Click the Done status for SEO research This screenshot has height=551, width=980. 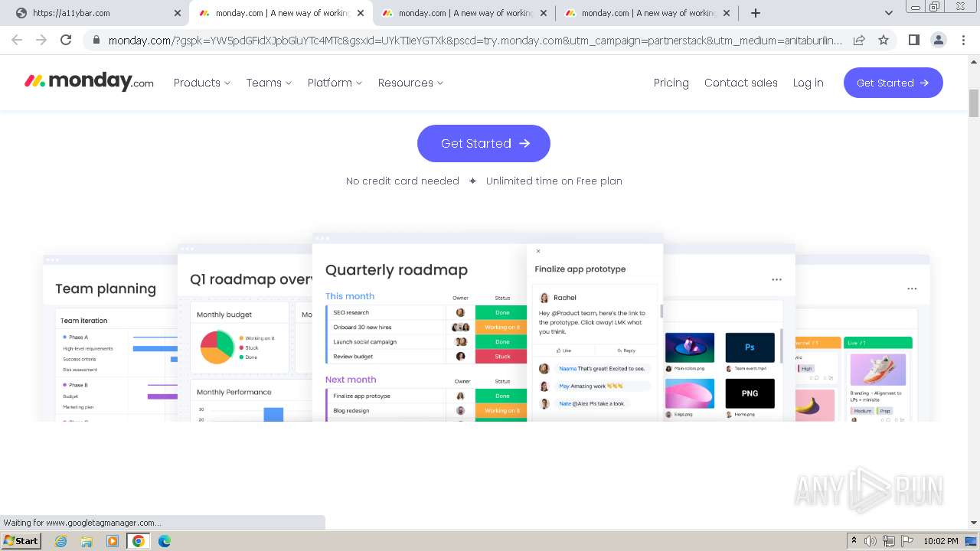pyautogui.click(x=501, y=312)
